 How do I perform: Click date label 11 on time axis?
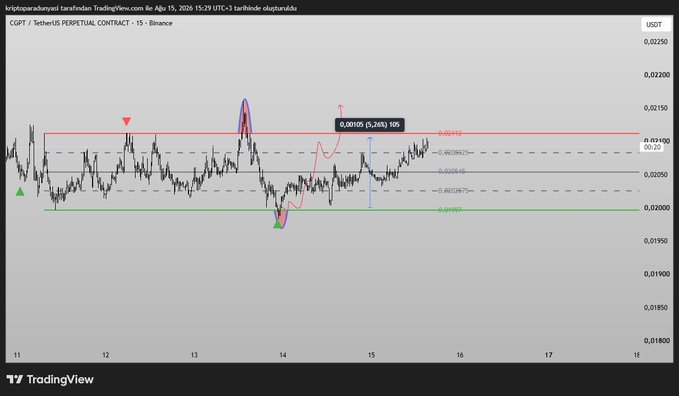pos(17,355)
